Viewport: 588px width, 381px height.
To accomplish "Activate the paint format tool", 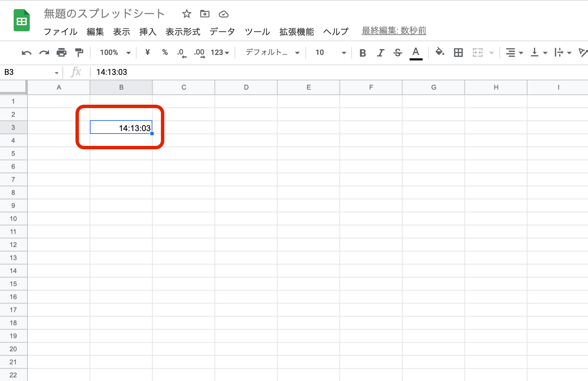I will (x=79, y=53).
